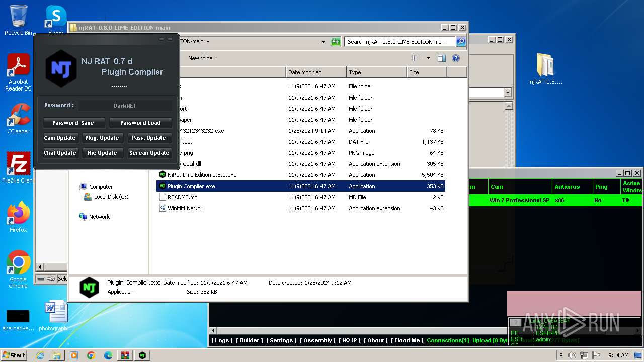Open the [ Builder ] menu in njRAT

[250, 340]
